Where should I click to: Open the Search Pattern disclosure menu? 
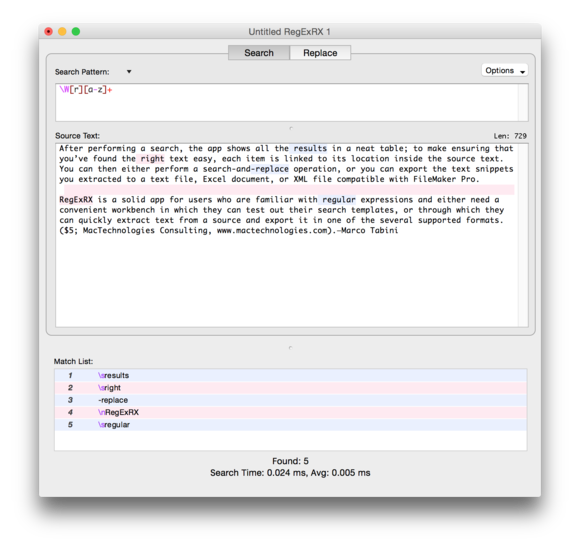129,71
